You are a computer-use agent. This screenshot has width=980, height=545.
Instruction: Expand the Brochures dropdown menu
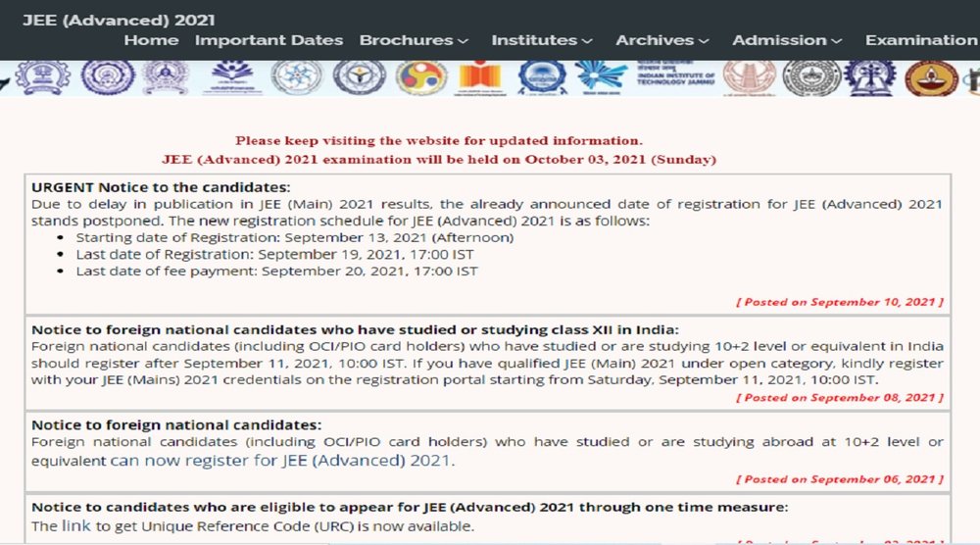pos(414,40)
